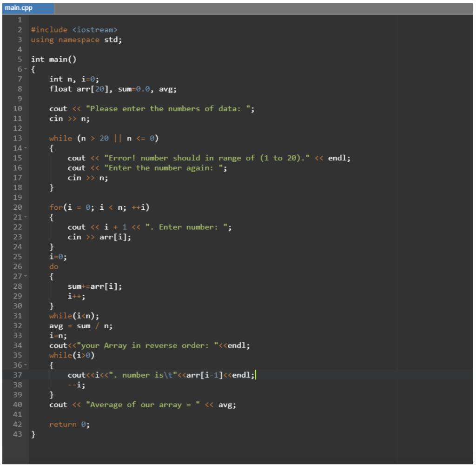Click the 'do' keyword on line 26
This screenshot has width=476, height=465.
coord(54,266)
